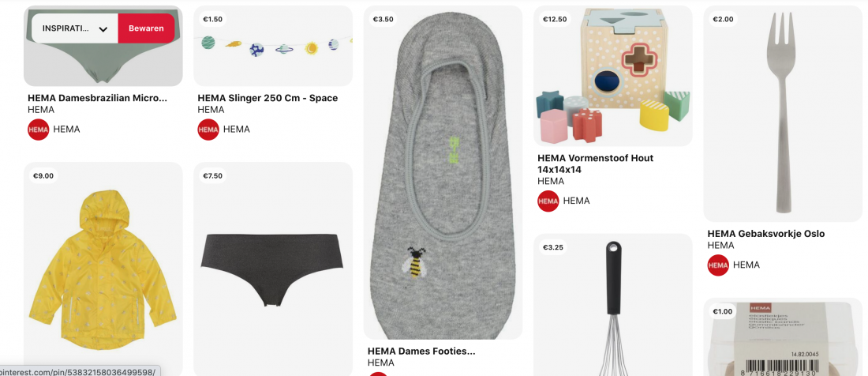Click HEMA logo under Vormenstoof Hout pin
This screenshot has width=868, height=376.
coord(548,201)
